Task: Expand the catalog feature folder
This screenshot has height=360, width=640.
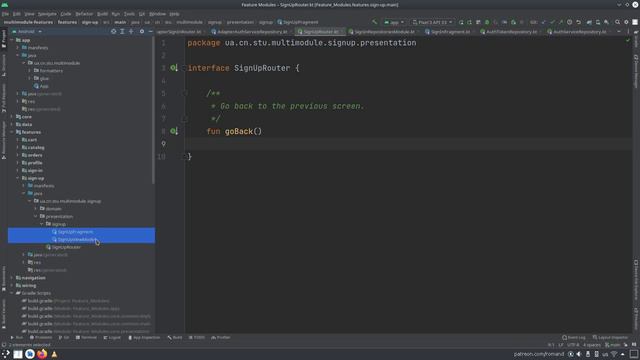Action: point(18,147)
